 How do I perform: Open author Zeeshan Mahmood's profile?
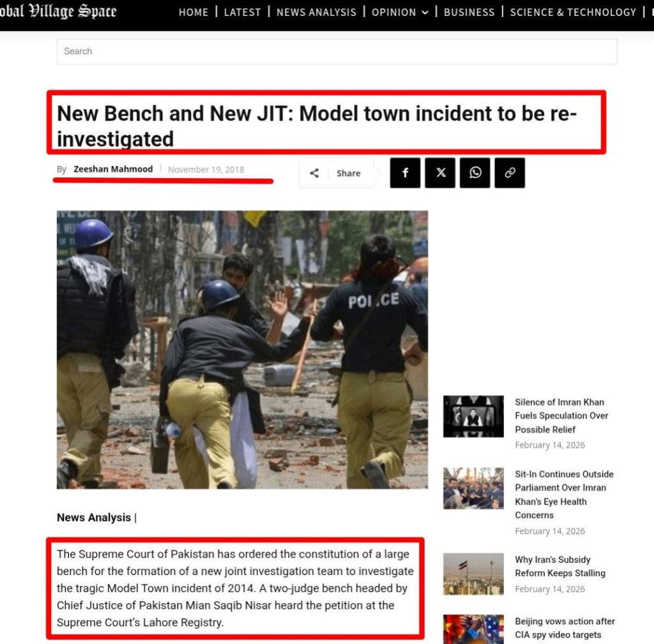click(113, 168)
